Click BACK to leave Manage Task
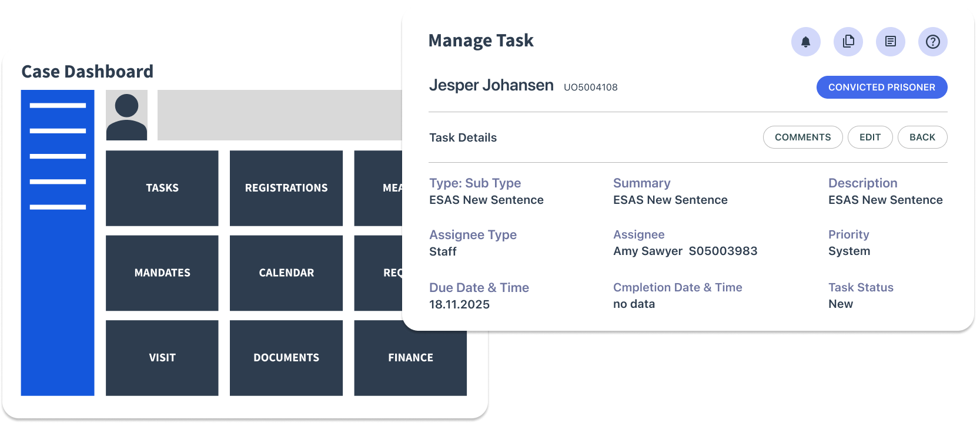The image size is (980, 423). tap(922, 137)
